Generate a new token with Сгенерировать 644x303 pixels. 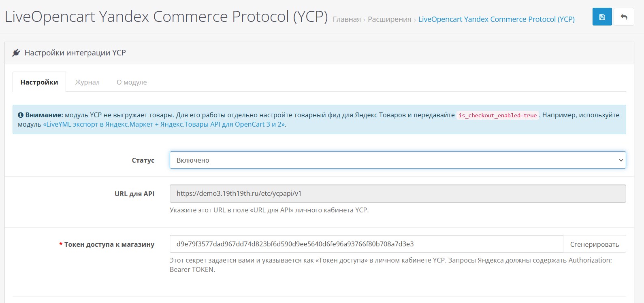point(595,244)
